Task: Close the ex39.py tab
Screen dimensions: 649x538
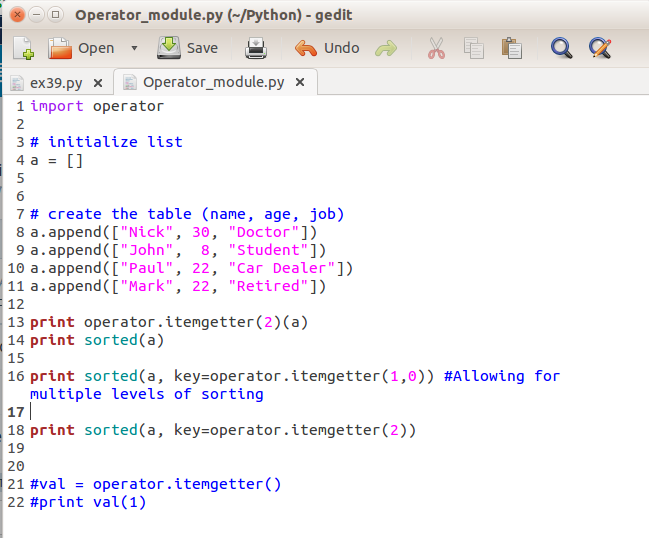Action: click(x=98, y=83)
